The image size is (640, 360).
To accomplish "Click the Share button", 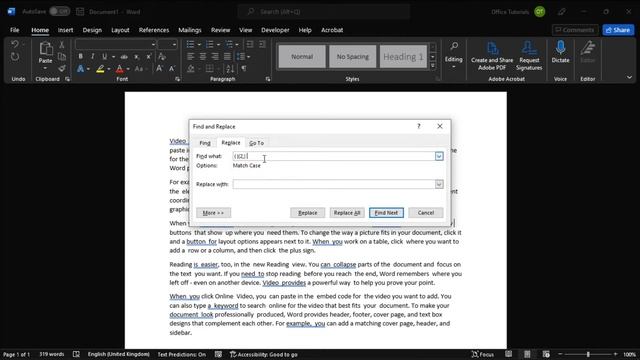I will pos(618,30).
